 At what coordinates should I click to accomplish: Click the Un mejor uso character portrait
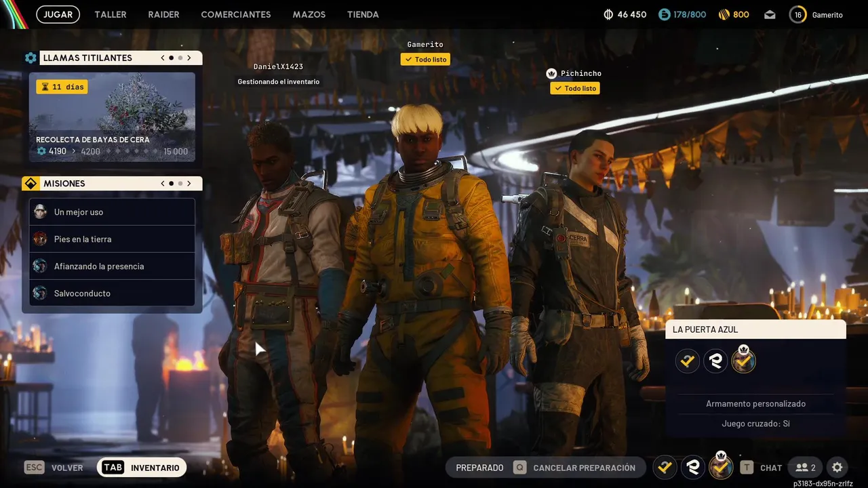tap(40, 212)
